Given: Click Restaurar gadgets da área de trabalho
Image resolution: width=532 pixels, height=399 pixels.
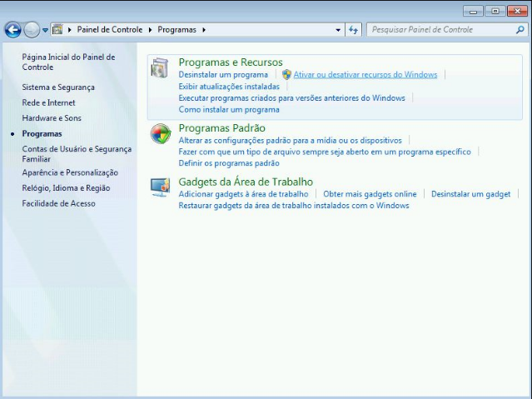Looking at the screenshot, I should point(294,206).
